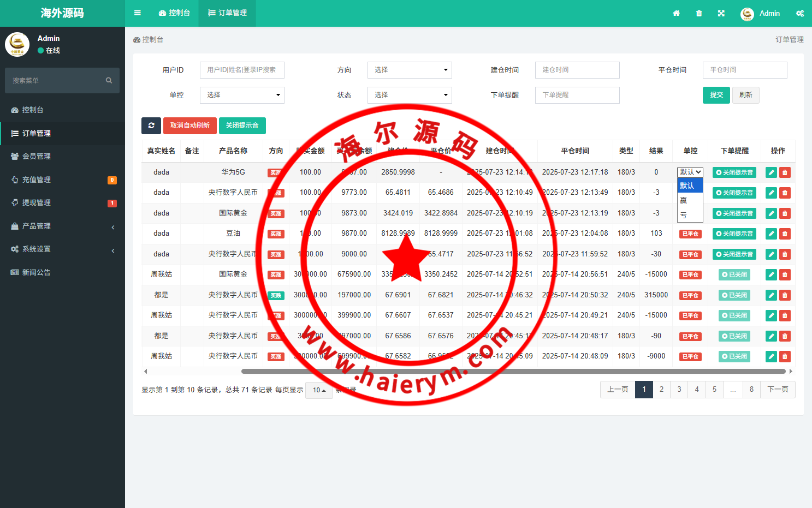
Task: Click the trash icon in top bar
Action: (699, 13)
